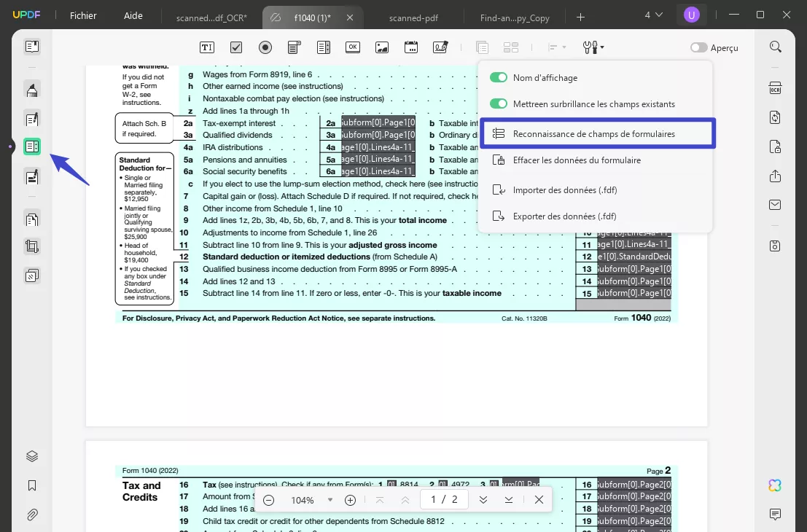This screenshot has width=807, height=532.
Task: Select the Text Field form tool
Action: [206, 47]
